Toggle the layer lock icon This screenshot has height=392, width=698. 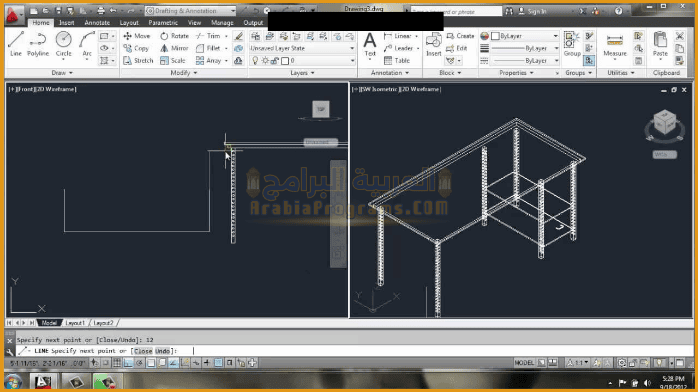[275, 61]
